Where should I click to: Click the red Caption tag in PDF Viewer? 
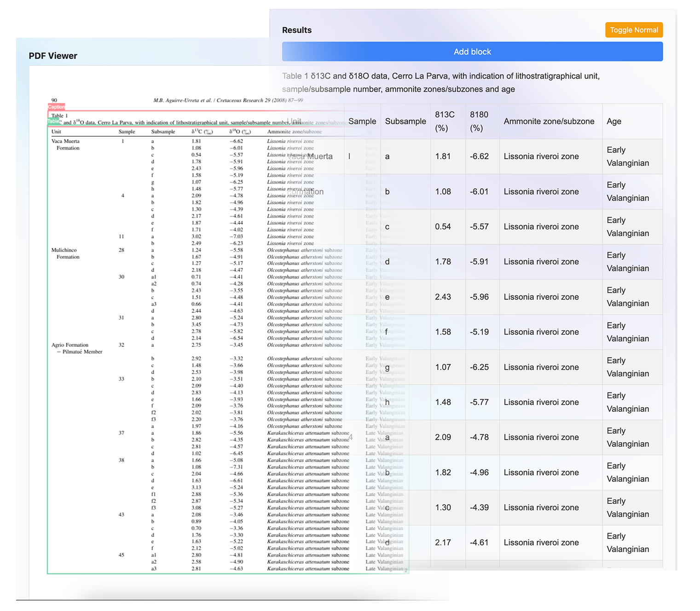(x=56, y=107)
